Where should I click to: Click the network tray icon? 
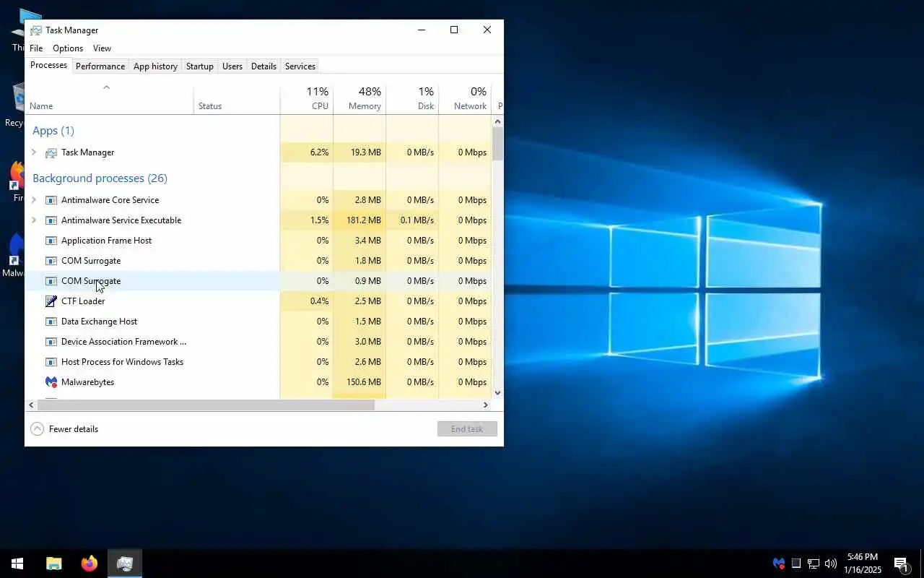pyautogui.click(x=814, y=564)
